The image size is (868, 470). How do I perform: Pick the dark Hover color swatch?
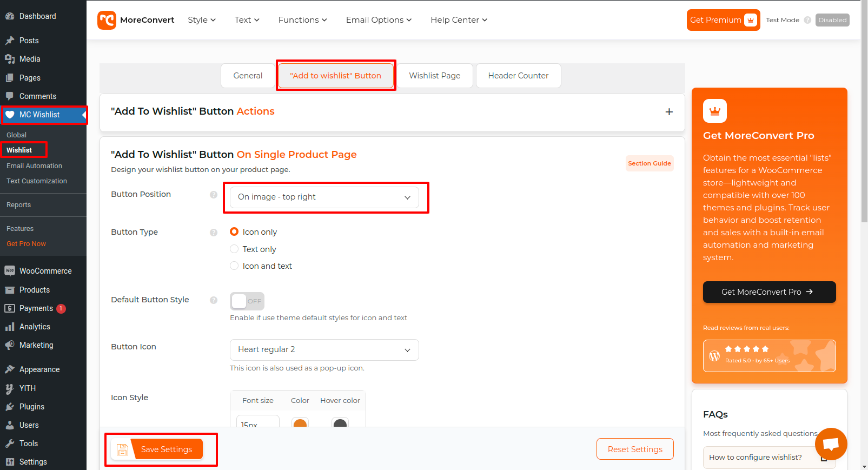pos(340,422)
